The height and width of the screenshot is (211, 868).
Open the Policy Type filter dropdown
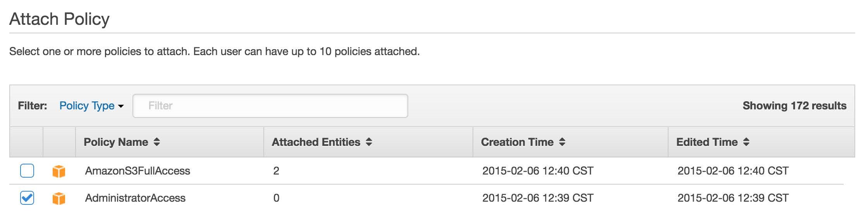point(91,105)
